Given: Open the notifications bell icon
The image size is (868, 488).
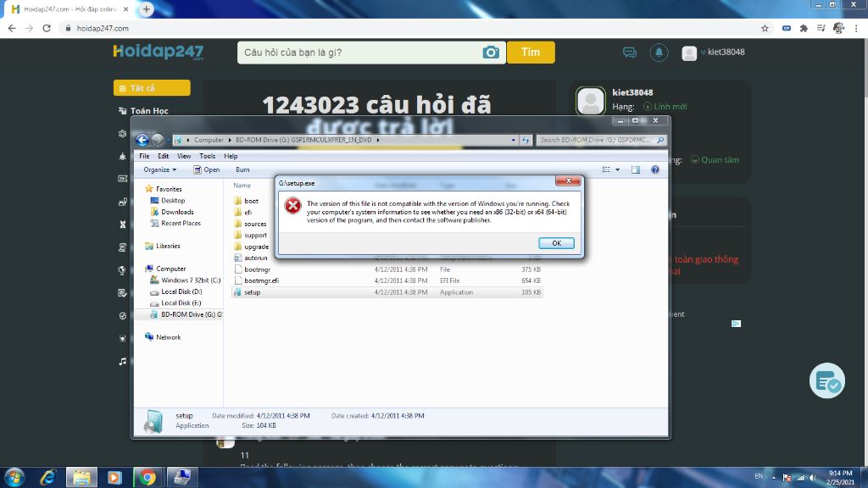Looking at the screenshot, I should point(659,53).
